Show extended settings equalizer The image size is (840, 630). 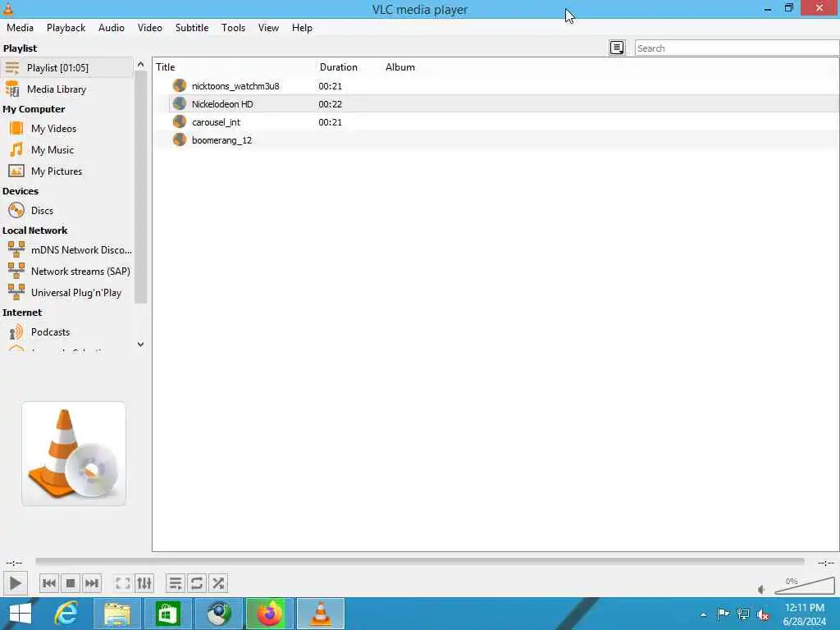tap(144, 583)
